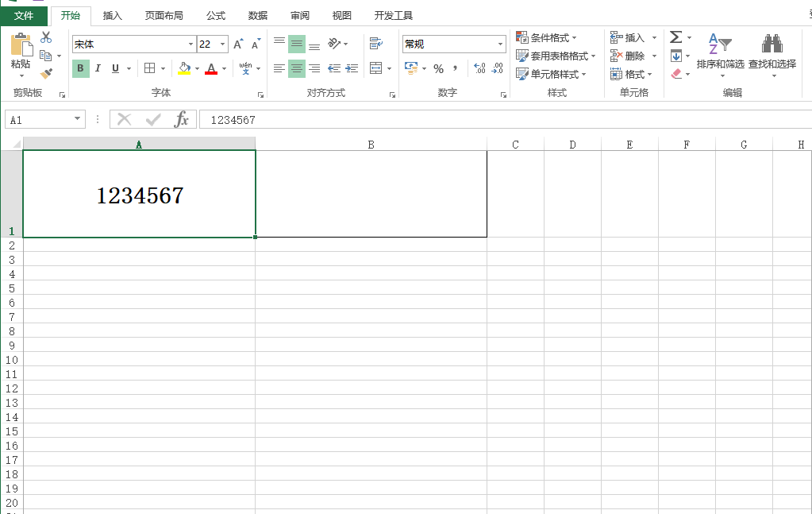This screenshot has height=514, width=812.
Task: Click the insert function fx icon
Action: [x=181, y=120]
